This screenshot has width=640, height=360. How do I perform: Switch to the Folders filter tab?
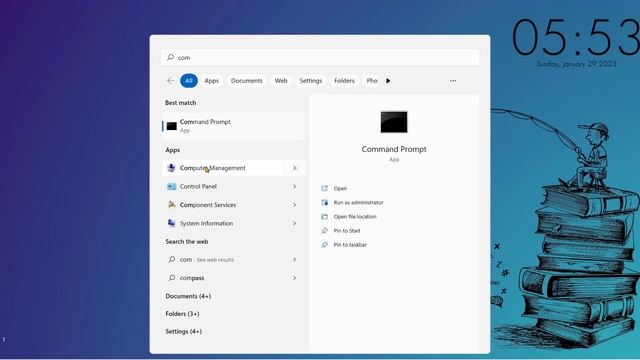click(x=344, y=81)
